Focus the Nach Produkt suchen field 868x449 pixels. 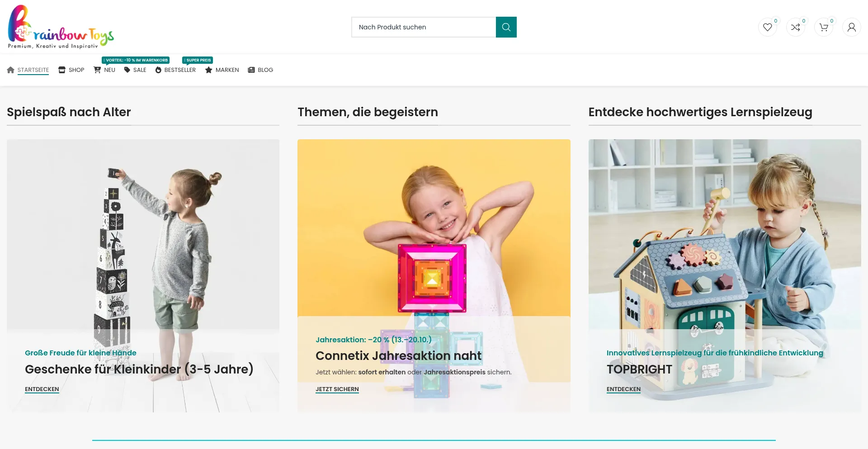[424, 27]
